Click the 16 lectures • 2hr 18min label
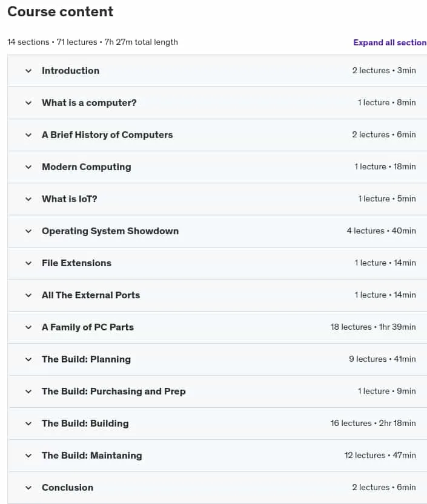This screenshot has height=504, width=427. click(373, 423)
